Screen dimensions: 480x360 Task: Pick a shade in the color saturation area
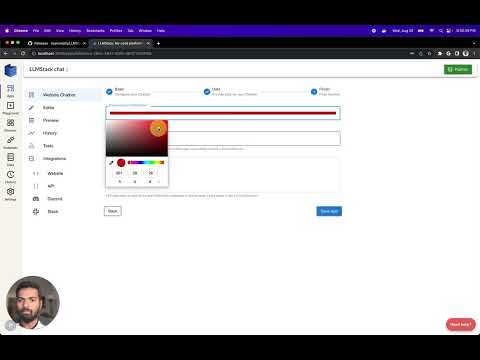137,138
